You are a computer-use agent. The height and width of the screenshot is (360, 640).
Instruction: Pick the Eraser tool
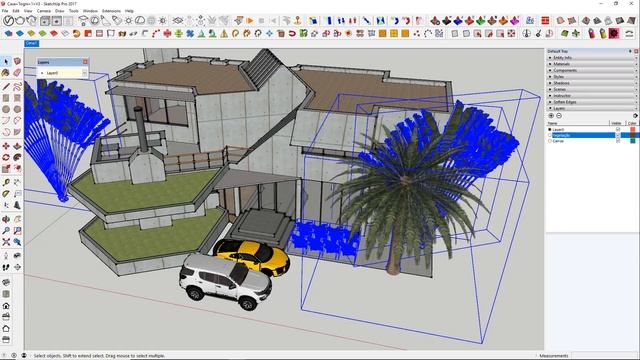coord(17,73)
